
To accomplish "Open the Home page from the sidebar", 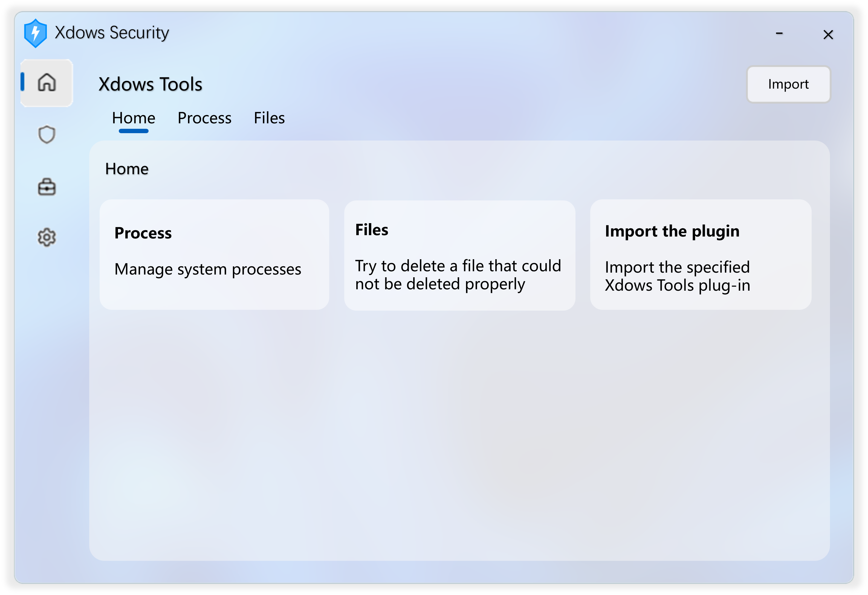I will pyautogui.click(x=47, y=83).
